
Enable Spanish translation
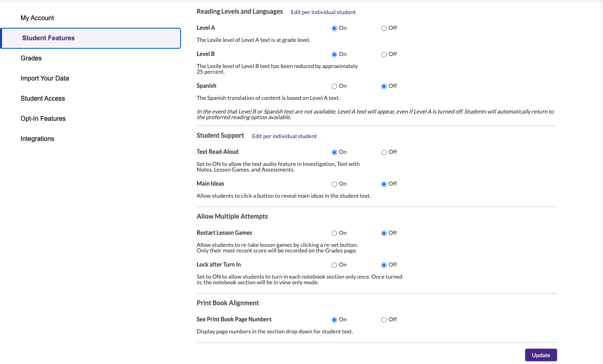pyautogui.click(x=334, y=86)
